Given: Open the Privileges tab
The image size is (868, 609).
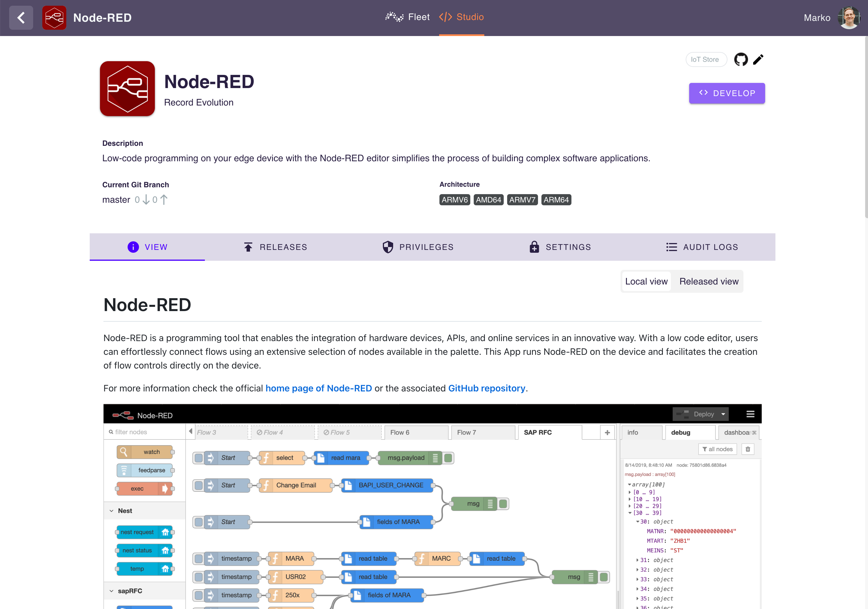Looking at the screenshot, I should (x=418, y=247).
